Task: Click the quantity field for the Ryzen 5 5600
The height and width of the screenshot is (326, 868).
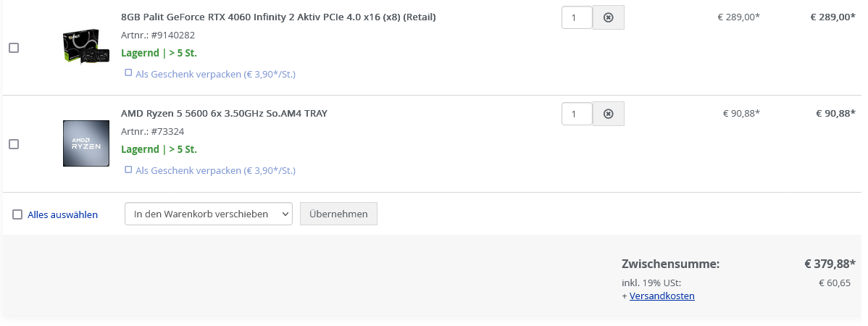Action: (577, 114)
